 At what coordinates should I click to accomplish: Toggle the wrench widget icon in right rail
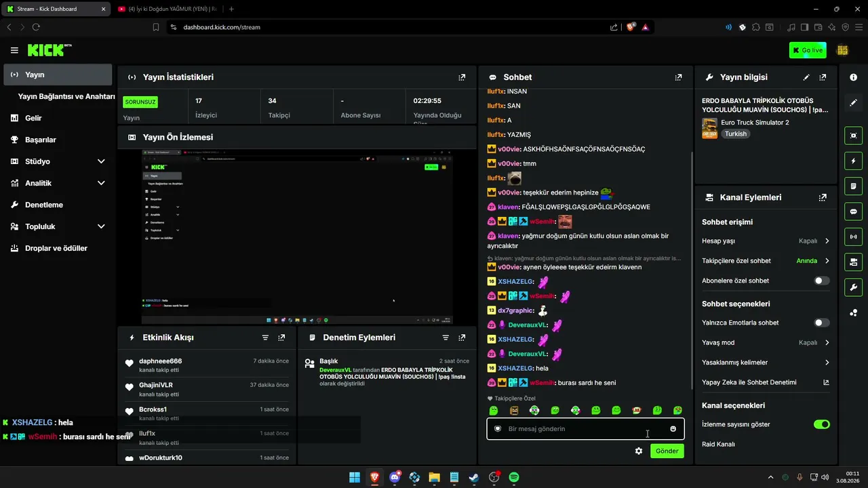(854, 287)
